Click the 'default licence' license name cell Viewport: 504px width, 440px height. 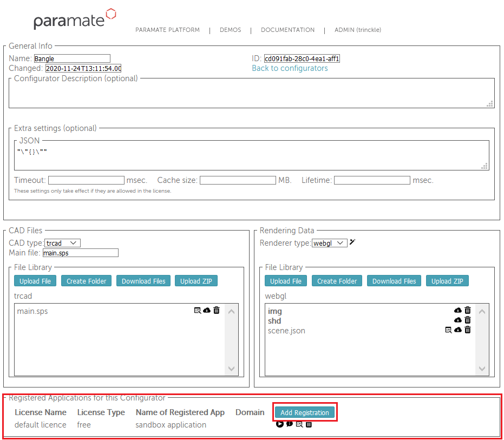pyautogui.click(x=41, y=424)
